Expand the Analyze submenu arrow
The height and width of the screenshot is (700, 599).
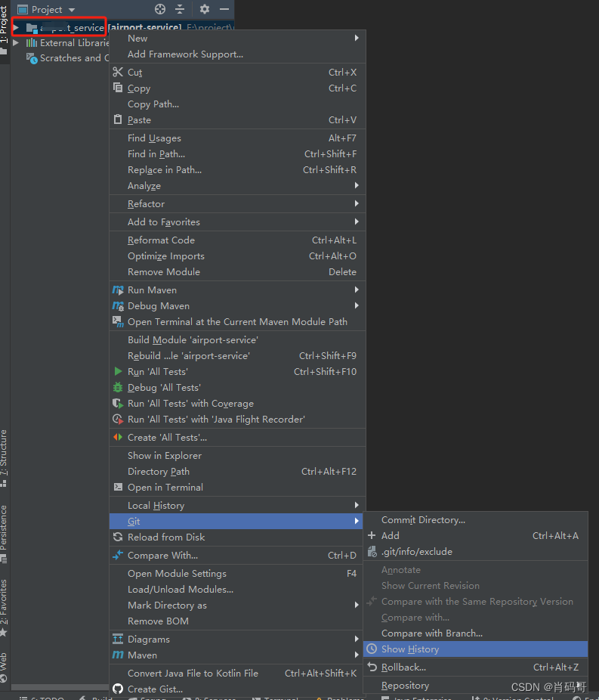tap(357, 185)
